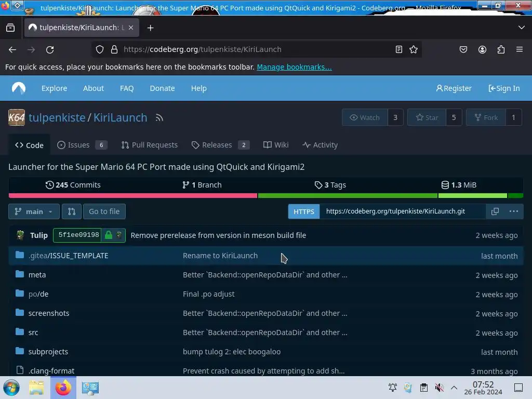The width and height of the screenshot is (532, 399).
Task: Open the Sign In link
Action: 504,88
